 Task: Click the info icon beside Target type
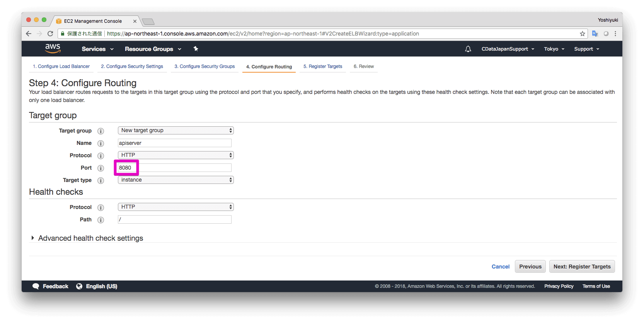(x=101, y=180)
